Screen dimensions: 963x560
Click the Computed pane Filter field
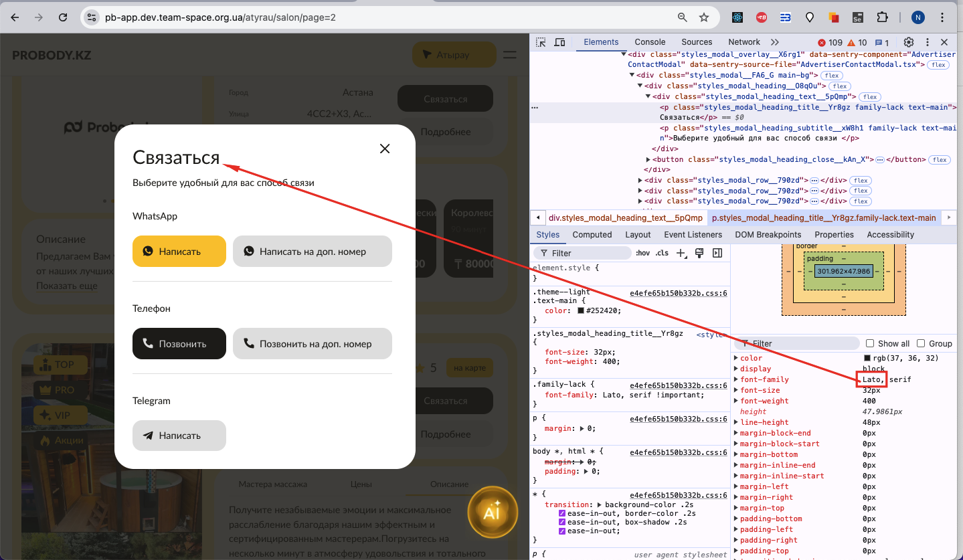click(x=798, y=343)
